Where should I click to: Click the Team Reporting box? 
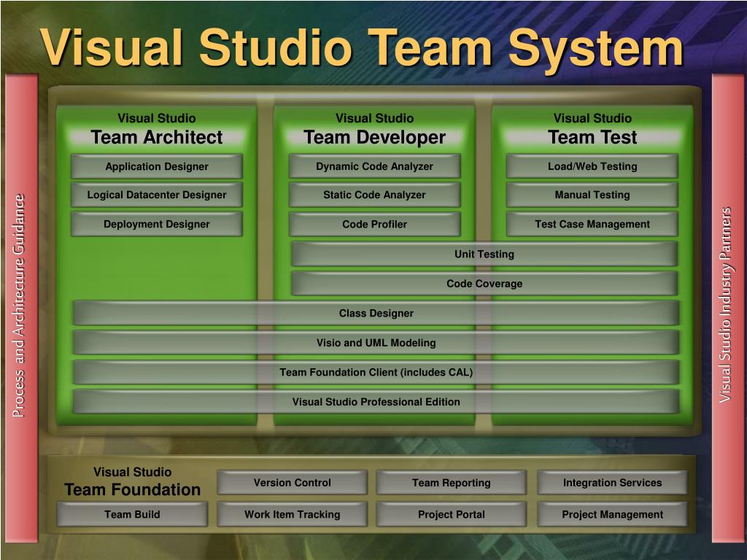(x=451, y=483)
